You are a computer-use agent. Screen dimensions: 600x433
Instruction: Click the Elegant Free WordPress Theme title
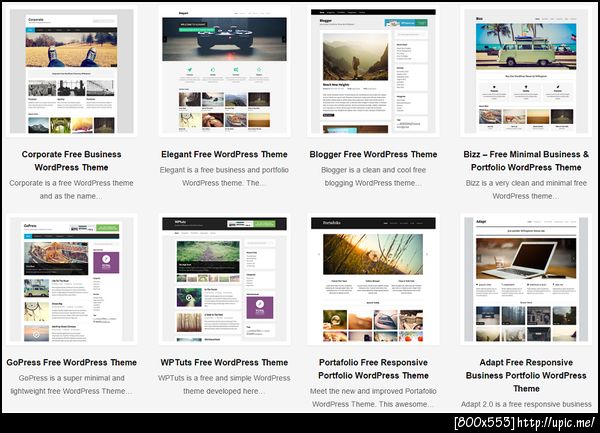pyautogui.click(x=224, y=155)
